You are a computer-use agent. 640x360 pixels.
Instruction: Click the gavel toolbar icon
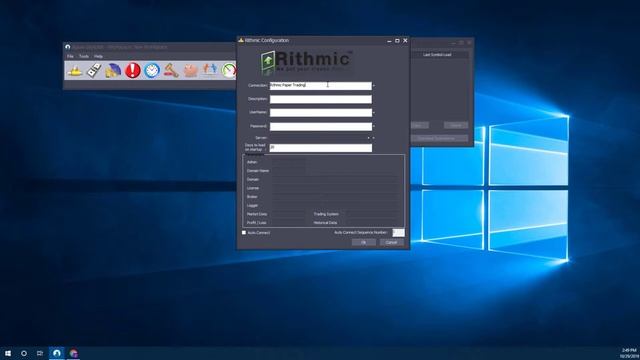(x=171, y=71)
